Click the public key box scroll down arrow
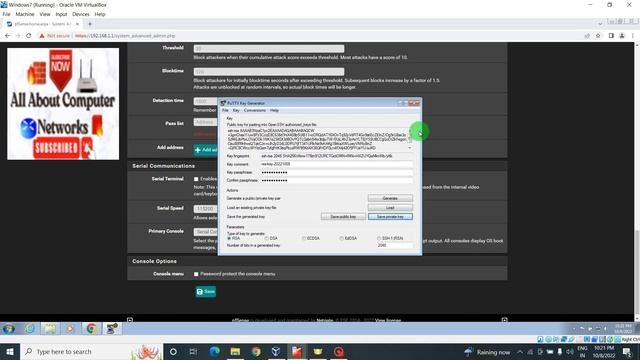The image size is (640, 360). pos(410,148)
